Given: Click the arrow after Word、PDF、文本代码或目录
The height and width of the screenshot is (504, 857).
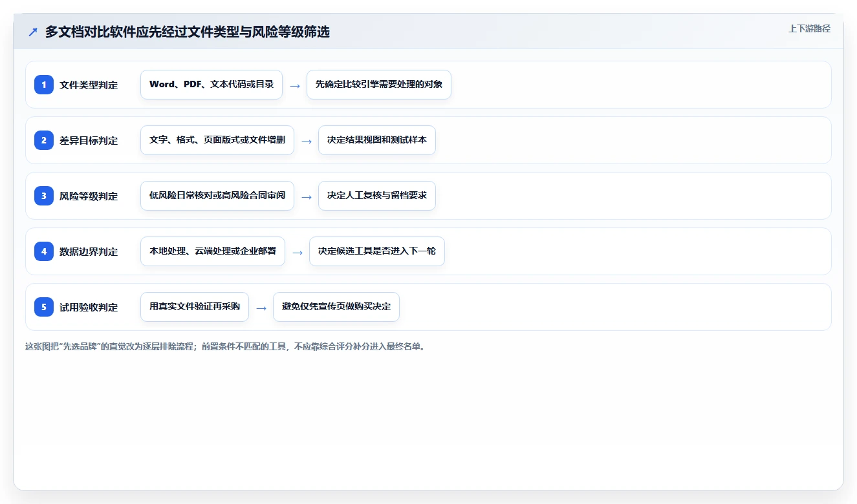Looking at the screenshot, I should point(295,85).
